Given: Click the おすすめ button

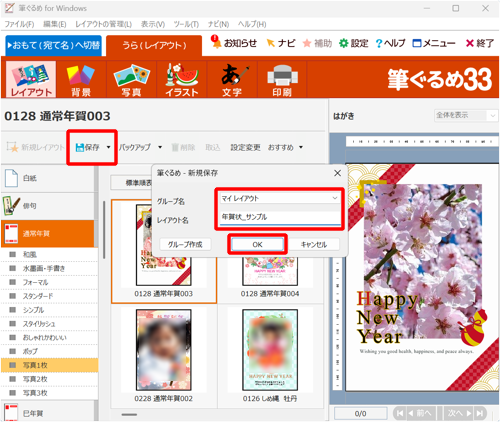Looking at the screenshot, I should click(281, 147).
